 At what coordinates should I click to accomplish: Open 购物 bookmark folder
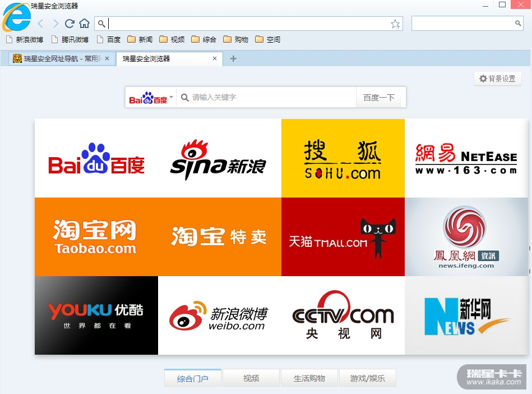[236, 39]
